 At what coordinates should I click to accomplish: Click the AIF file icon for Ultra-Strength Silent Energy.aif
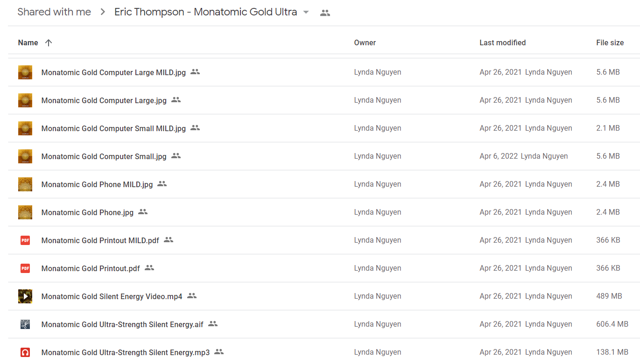[25, 324]
